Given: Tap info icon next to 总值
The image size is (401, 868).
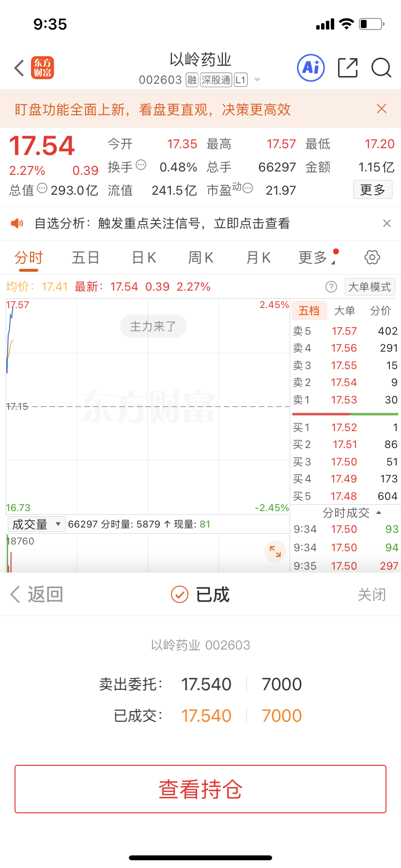Looking at the screenshot, I should pyautogui.click(x=42, y=188).
